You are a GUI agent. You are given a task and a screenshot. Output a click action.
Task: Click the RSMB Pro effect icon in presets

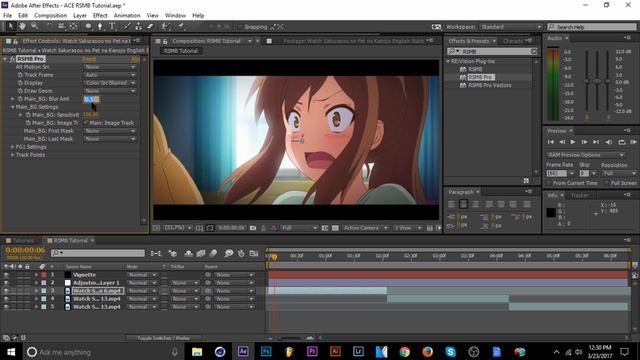(463, 77)
